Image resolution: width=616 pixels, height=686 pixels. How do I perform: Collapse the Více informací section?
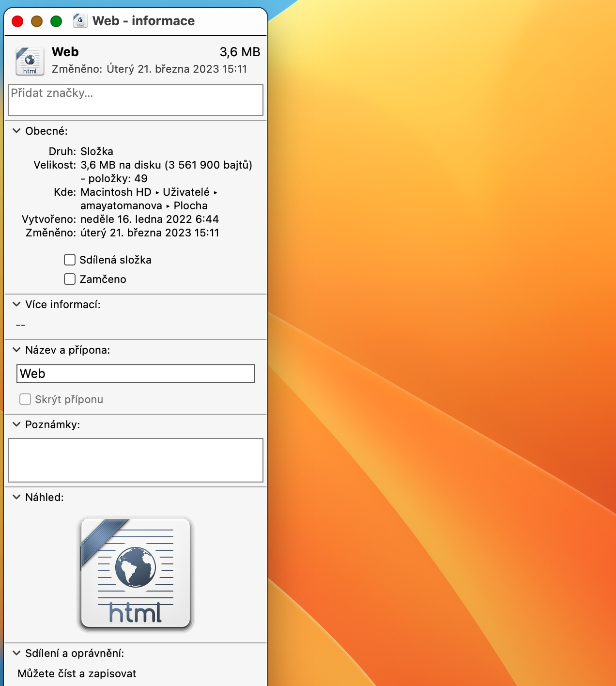click(16, 304)
